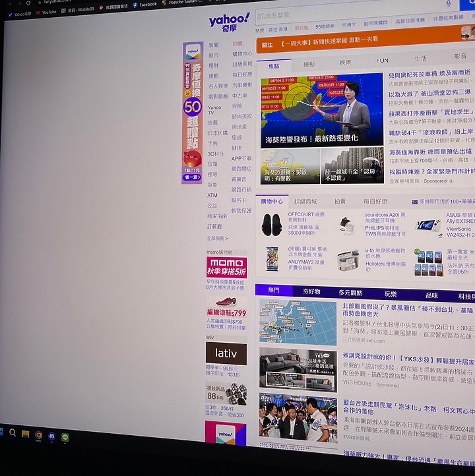This screenshot has width=475, height=476.
Task: Open the Mobile01 bookmark
Action: coord(77,10)
